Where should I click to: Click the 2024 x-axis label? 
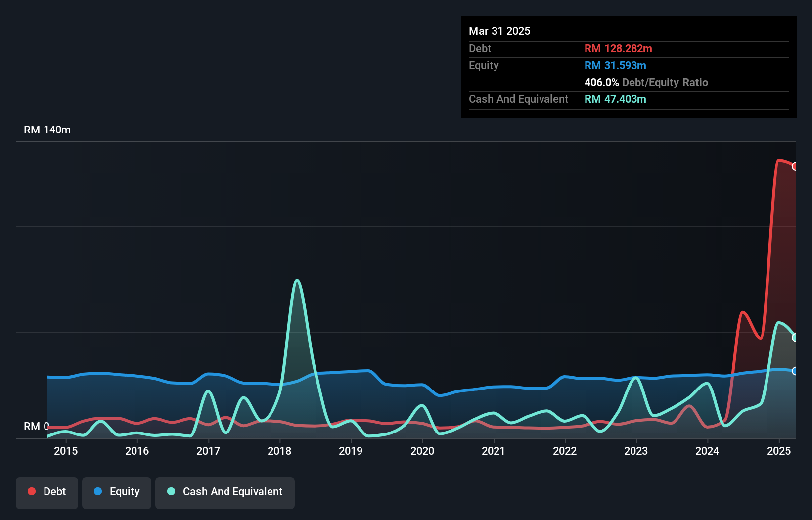pos(707,451)
